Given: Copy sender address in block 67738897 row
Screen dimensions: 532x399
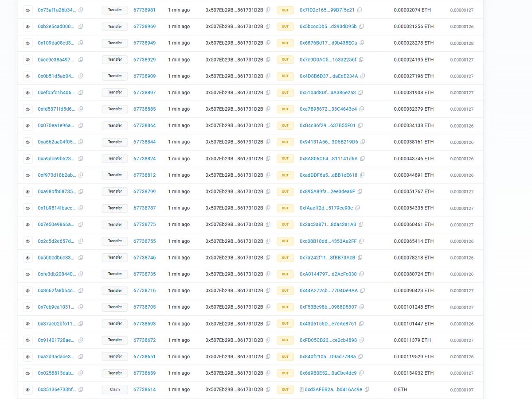Looking at the screenshot, I should click(268, 93).
